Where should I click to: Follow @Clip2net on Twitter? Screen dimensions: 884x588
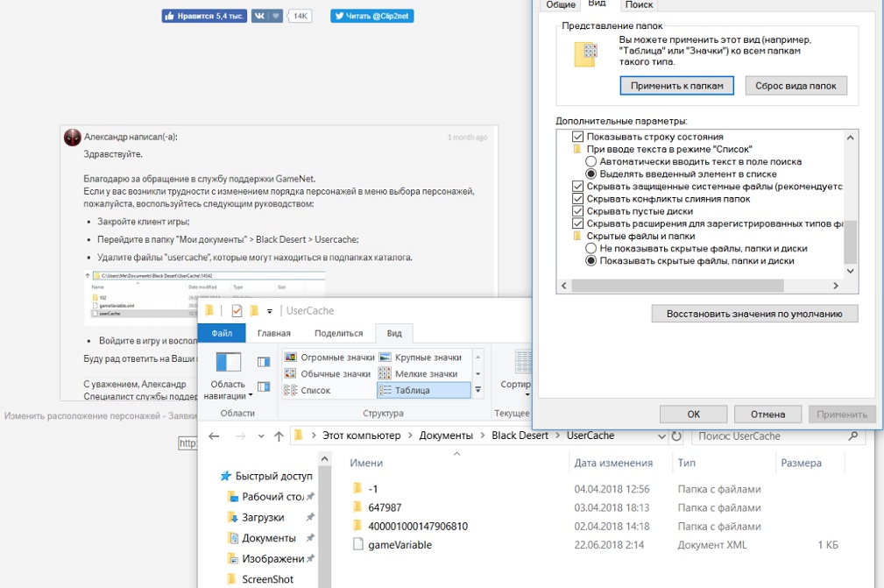tap(372, 16)
